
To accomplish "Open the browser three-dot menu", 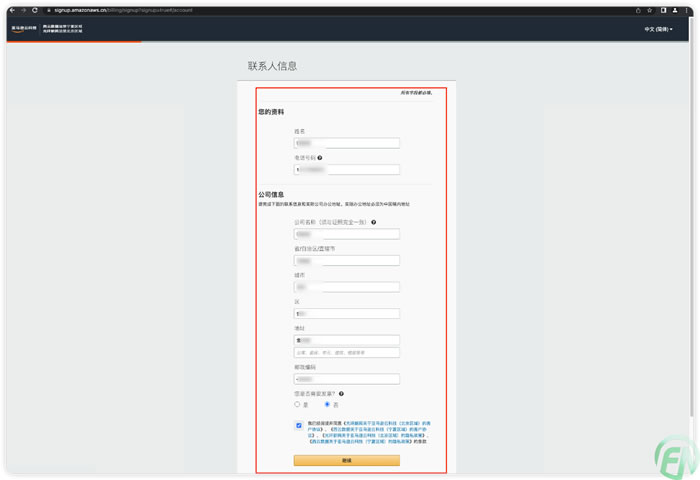I will pyautogui.click(x=687, y=10).
